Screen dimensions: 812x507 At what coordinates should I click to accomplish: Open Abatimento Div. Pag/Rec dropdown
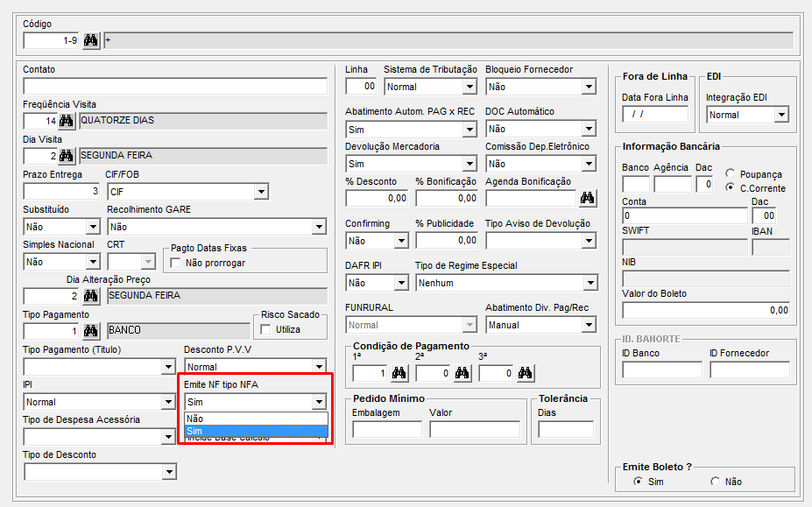[589, 325]
